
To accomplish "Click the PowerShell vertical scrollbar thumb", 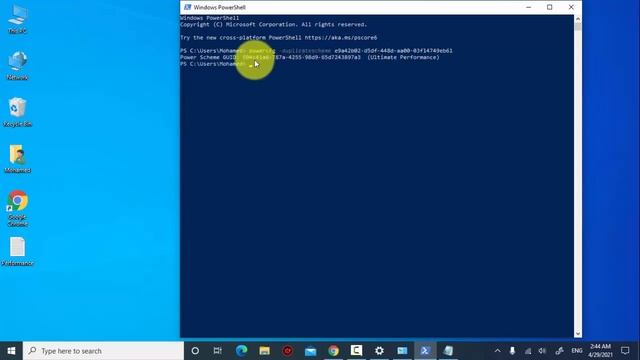I will [578, 27].
